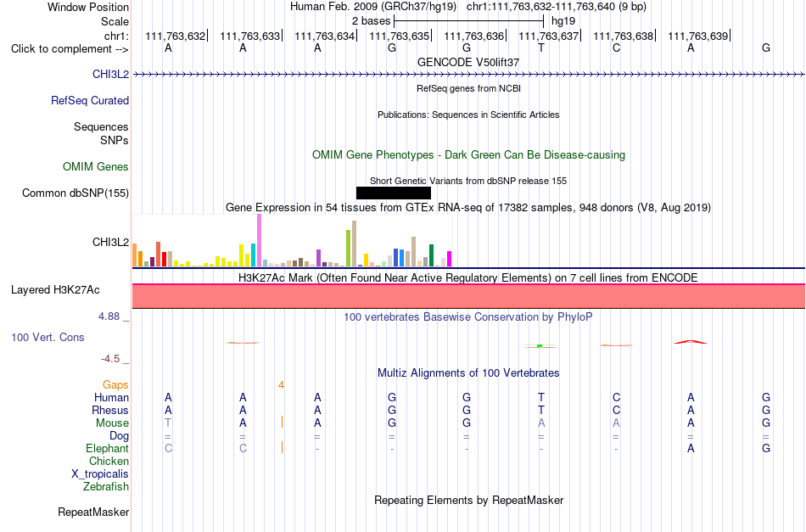Click the dark green bar in GTEx chart
This screenshot has height=532, width=806.
pos(431,255)
